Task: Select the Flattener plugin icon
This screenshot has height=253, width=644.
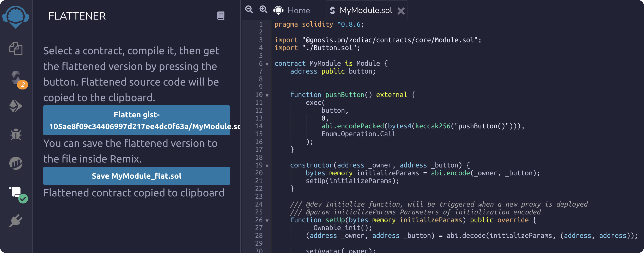Action: [18, 195]
